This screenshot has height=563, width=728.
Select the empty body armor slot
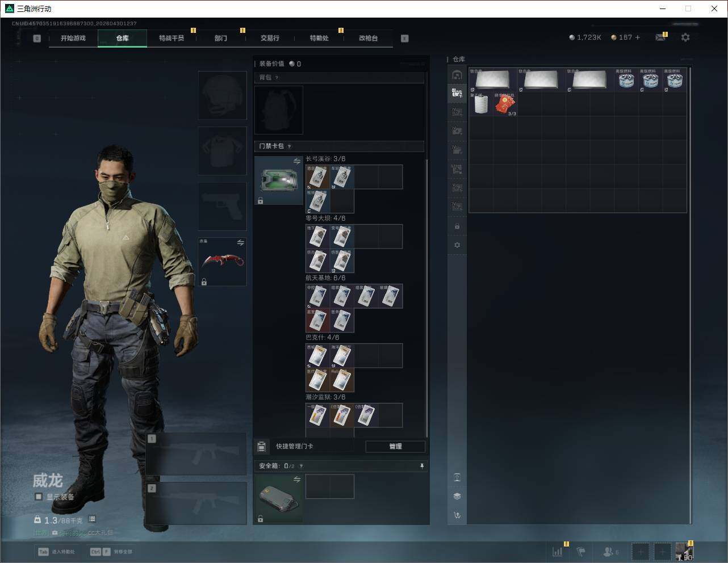coord(222,150)
